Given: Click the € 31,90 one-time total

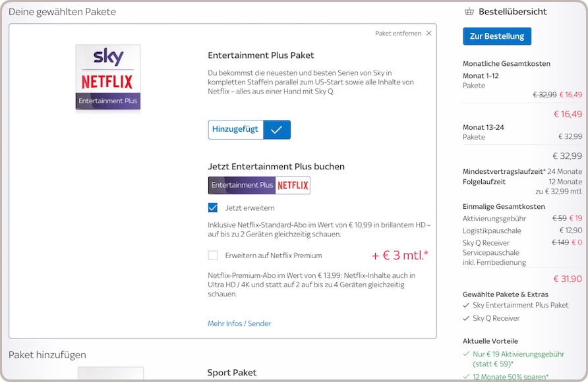Looking at the screenshot, I should click(568, 279).
